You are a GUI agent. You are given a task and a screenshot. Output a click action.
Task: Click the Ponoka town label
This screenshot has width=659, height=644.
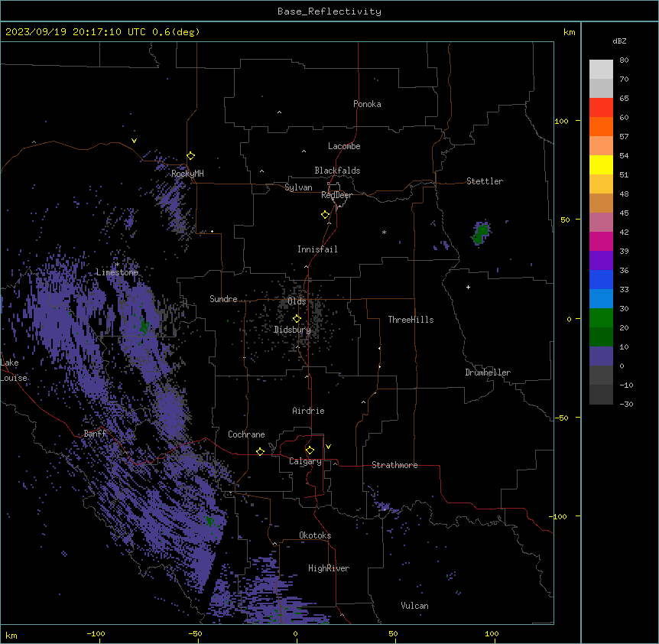367,104
